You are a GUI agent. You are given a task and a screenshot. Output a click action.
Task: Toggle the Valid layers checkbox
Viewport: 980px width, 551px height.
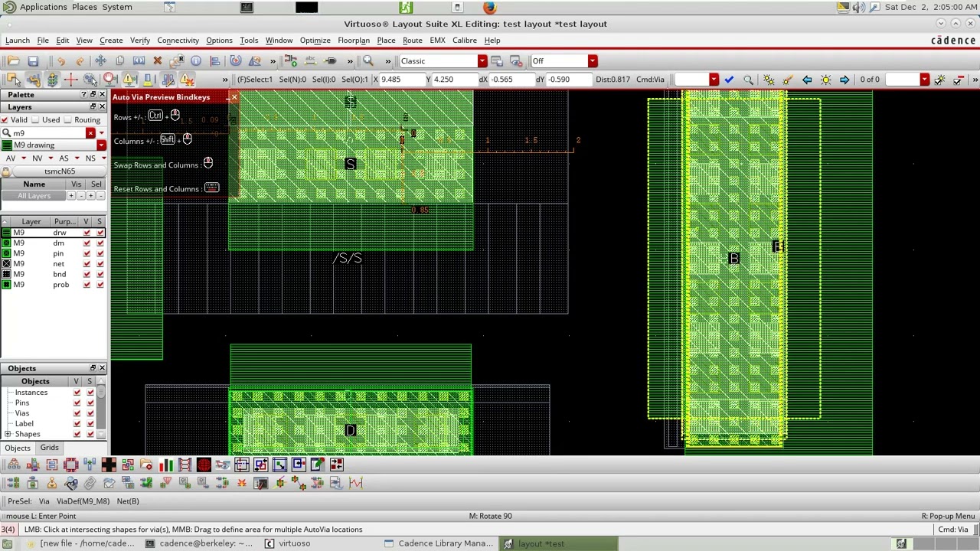coord(5,120)
